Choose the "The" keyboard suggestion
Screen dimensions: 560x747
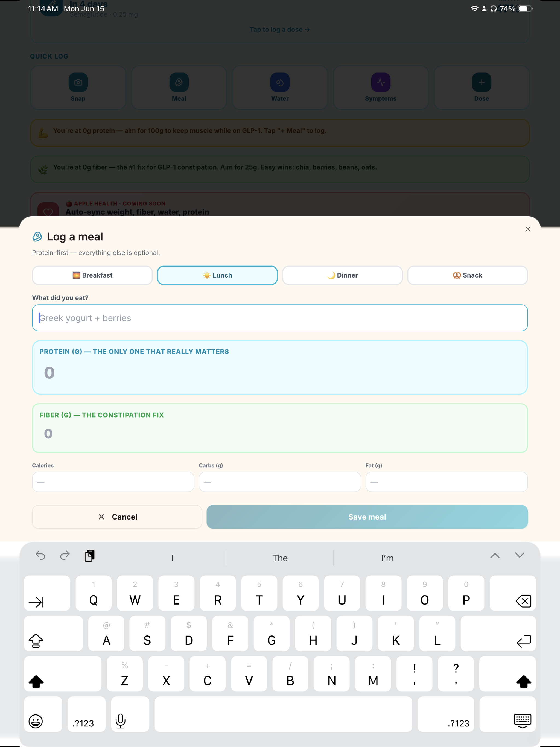(x=280, y=558)
